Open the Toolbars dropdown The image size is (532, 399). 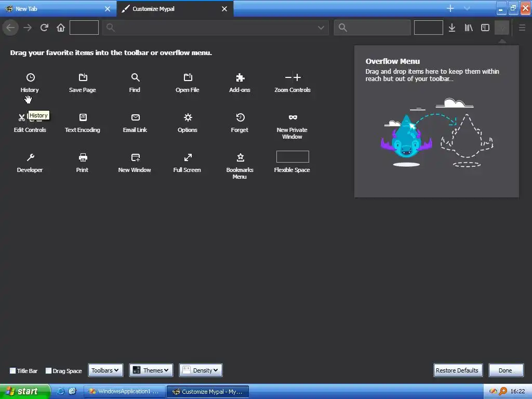pos(105,370)
